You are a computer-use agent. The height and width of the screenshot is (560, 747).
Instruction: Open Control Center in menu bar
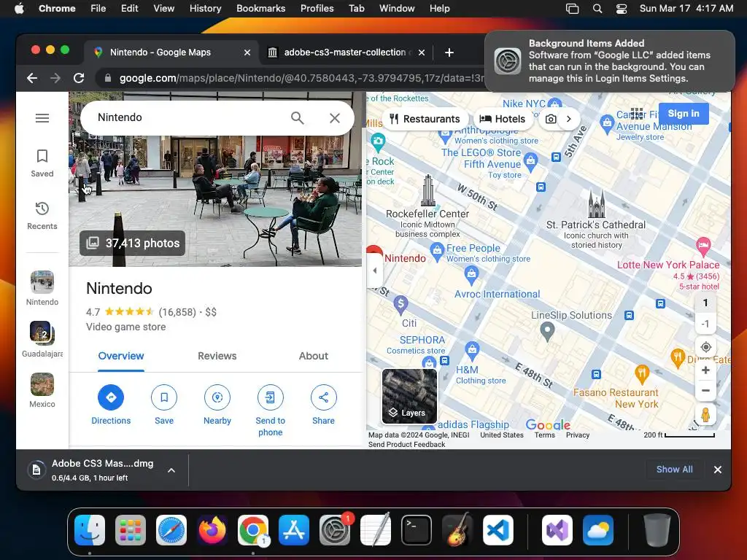click(622, 9)
